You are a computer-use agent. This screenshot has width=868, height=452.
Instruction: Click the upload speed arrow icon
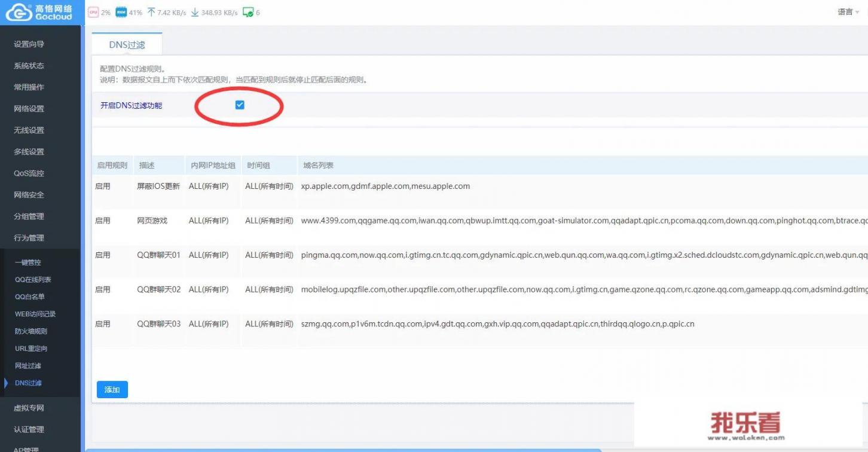pyautogui.click(x=151, y=12)
